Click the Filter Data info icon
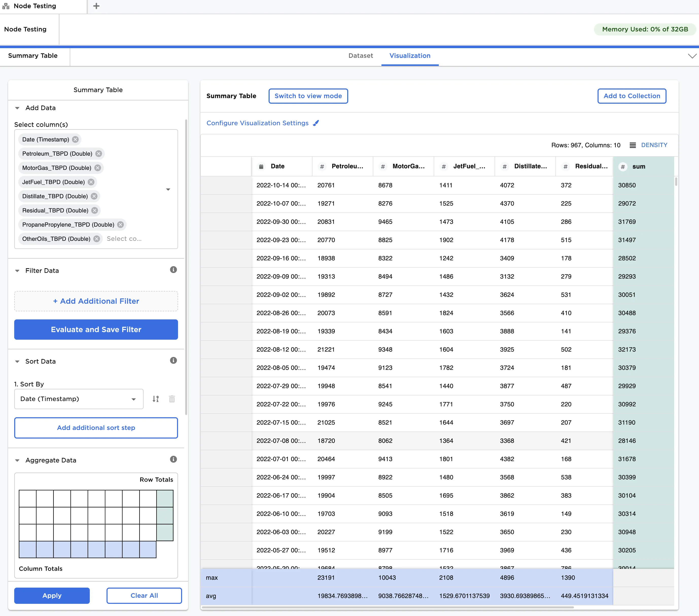This screenshot has width=699, height=616. click(x=173, y=270)
